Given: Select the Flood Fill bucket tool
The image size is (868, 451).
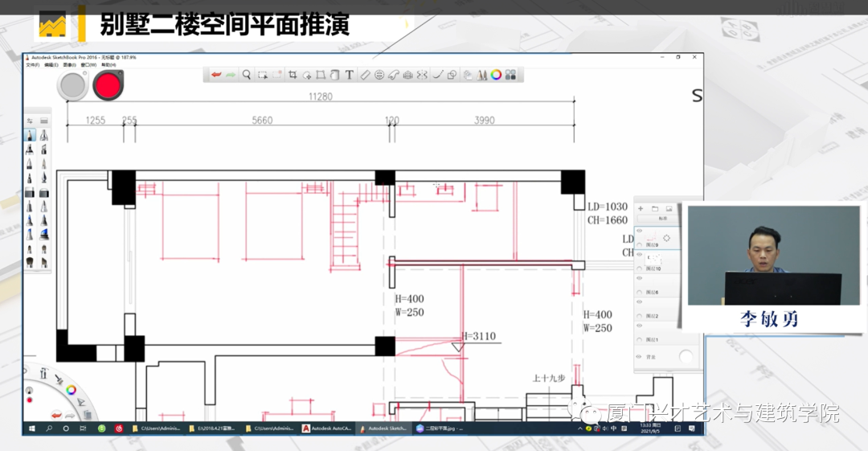Looking at the screenshot, I should coord(334,75).
